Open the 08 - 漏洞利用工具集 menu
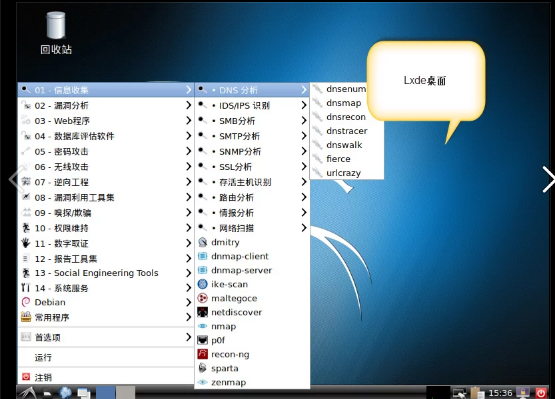The width and height of the screenshot is (555, 399). click(106, 197)
